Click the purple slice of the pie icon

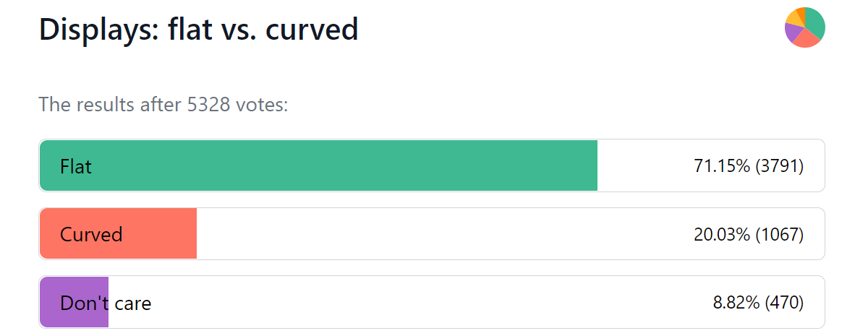click(x=791, y=32)
